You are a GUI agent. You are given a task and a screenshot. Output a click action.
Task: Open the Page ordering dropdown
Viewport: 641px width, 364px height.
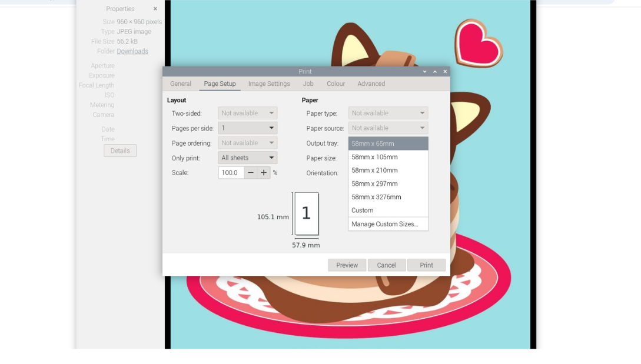pyautogui.click(x=248, y=143)
